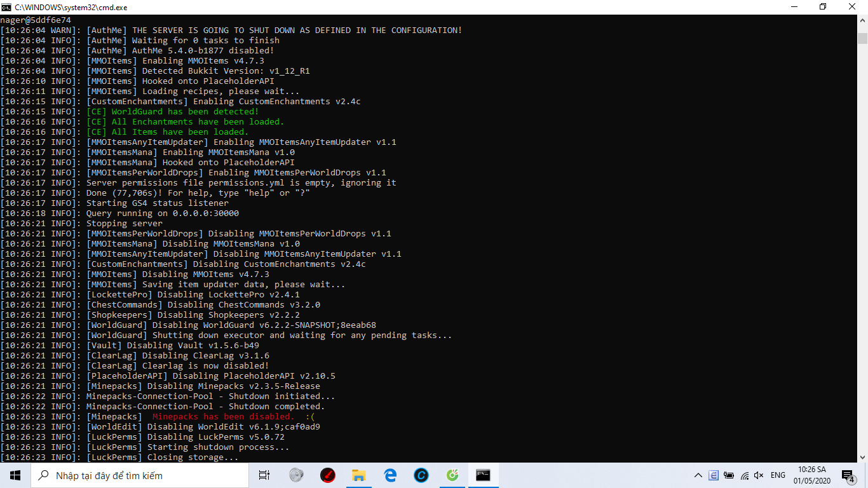Open the blue circular C app on the taskbar
The height and width of the screenshot is (488, 868).
[x=421, y=475]
